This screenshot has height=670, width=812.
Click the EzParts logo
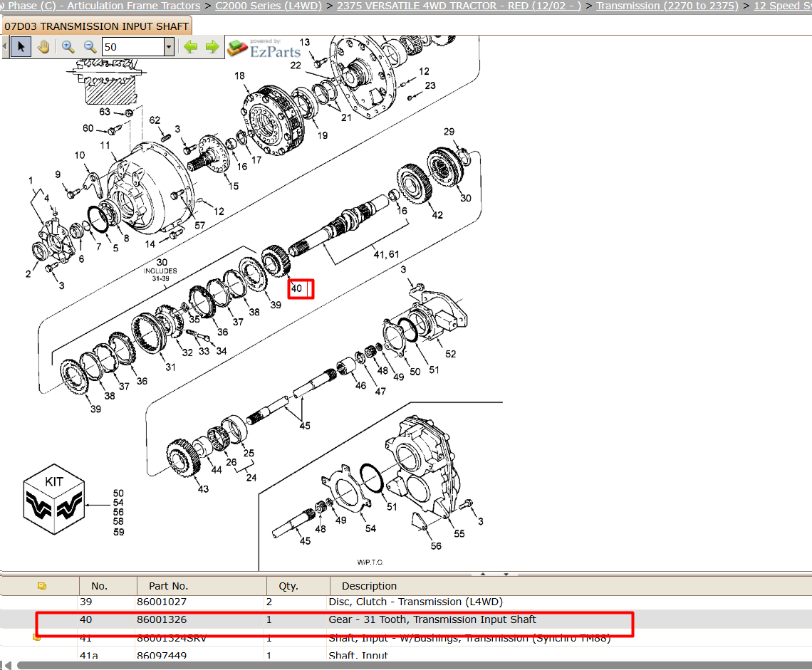coord(264,48)
